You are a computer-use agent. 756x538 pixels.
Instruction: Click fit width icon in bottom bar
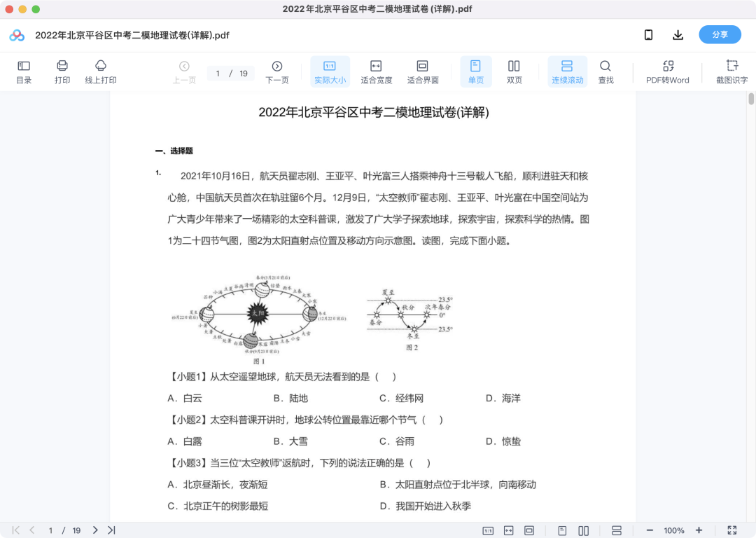(x=509, y=531)
